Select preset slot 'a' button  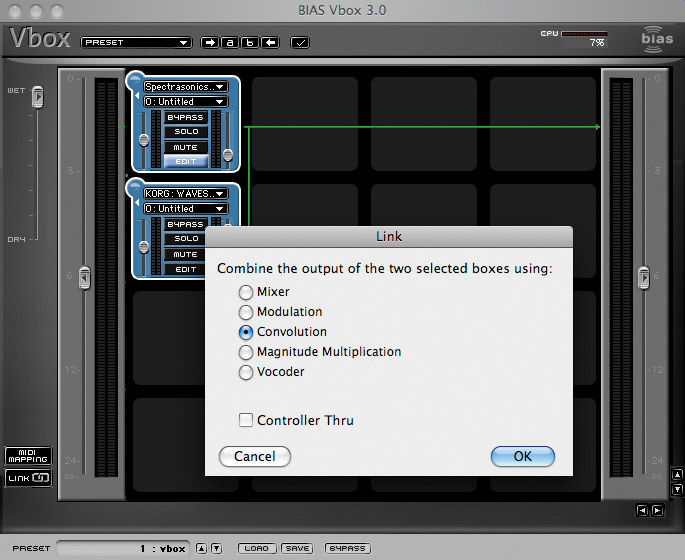point(230,42)
